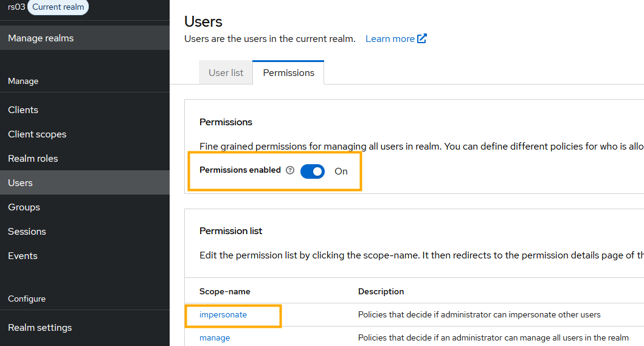Viewport: 644px width, 346px height.
Task: Open the impersonate scope permission
Action: 223,314
